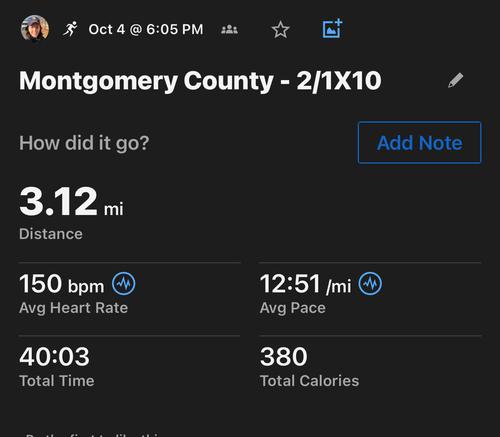Tap the Total Calories label
The image size is (500, 437).
click(309, 381)
